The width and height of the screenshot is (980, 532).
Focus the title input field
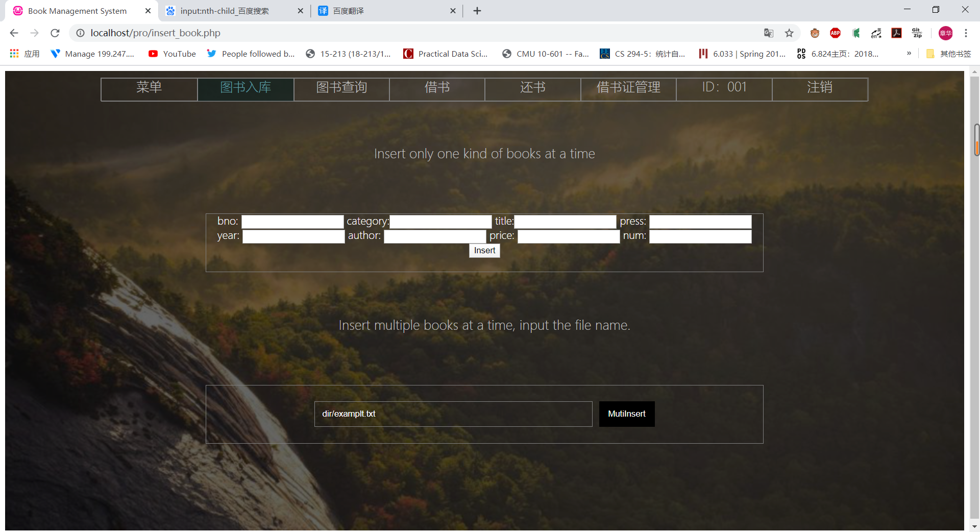(x=565, y=222)
